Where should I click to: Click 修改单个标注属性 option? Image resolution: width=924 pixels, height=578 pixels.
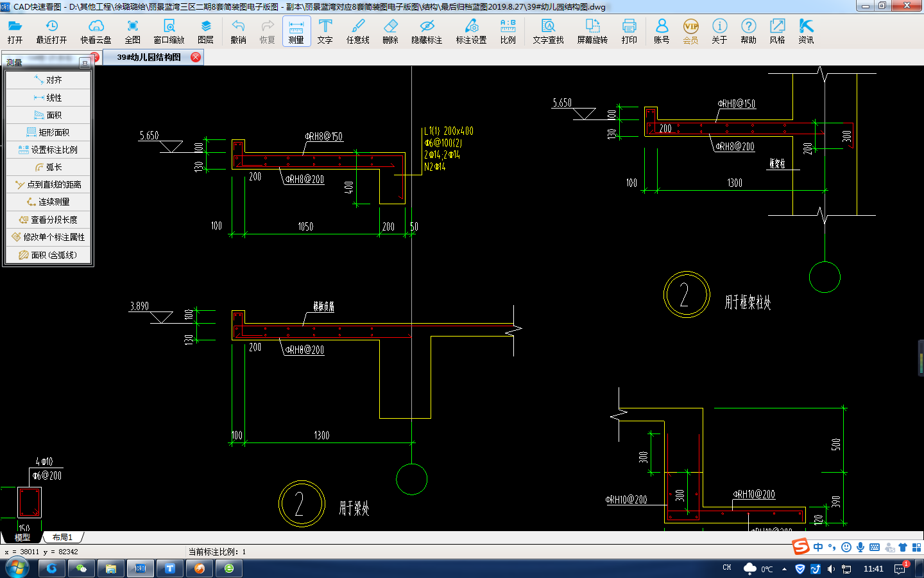(48, 237)
